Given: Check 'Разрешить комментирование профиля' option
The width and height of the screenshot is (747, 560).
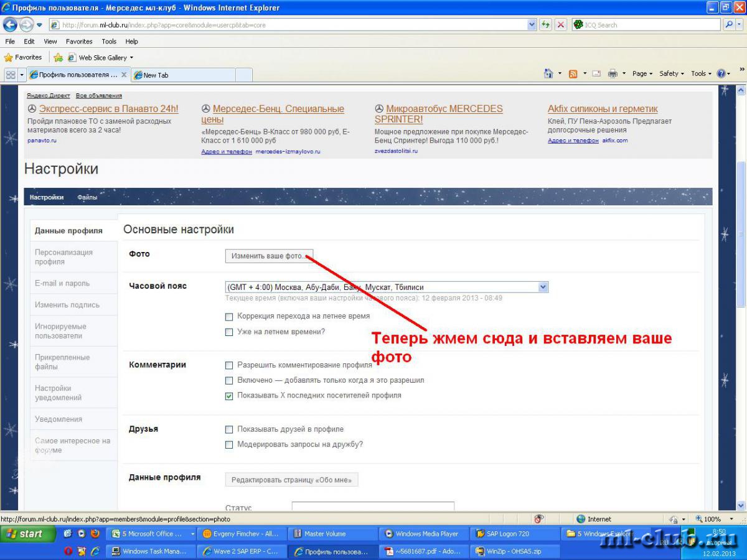Looking at the screenshot, I should 229,366.
